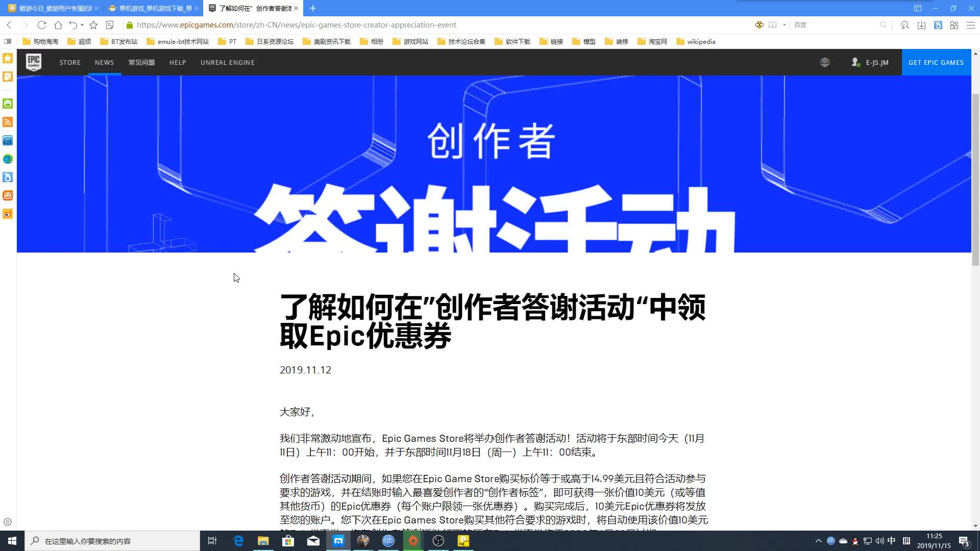Image resolution: width=980 pixels, height=551 pixels.
Task: Open the 美剧资讯下载 bookmarks folder
Action: pos(327,41)
